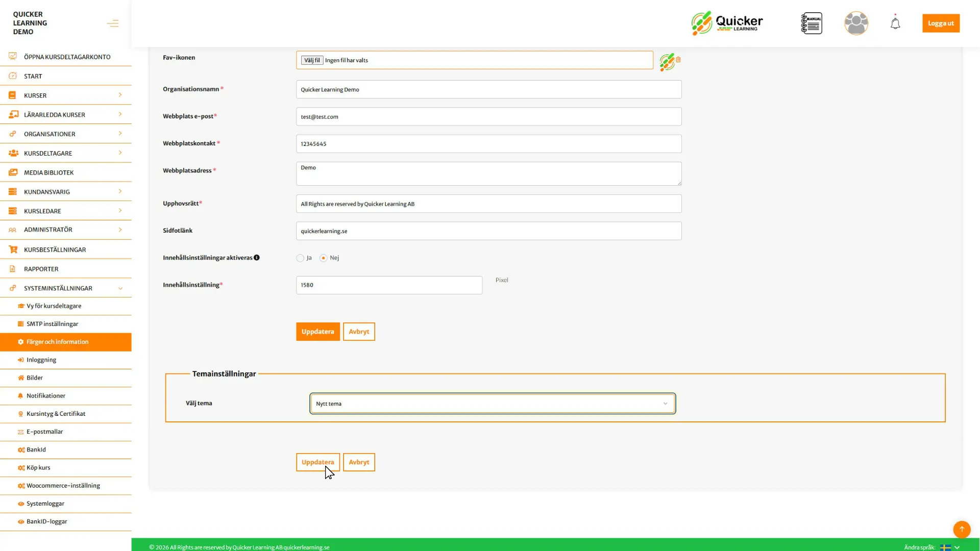Open Woocommerce-inställning in the sidebar
The image size is (980, 551).
(63, 485)
